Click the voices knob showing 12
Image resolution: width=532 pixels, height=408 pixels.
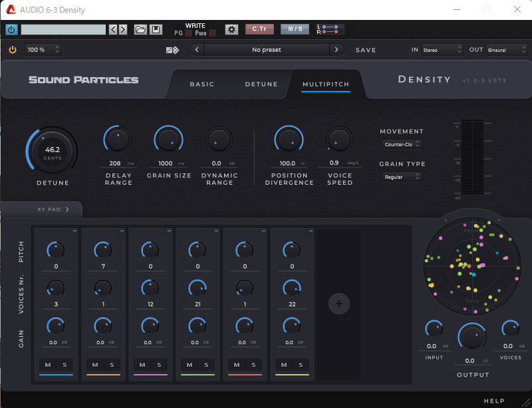[x=150, y=288]
